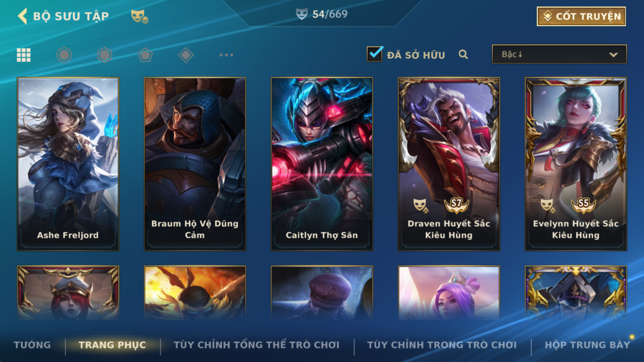
Task: Open Caitlyn Thợ Săn skin card
Action: point(322,164)
